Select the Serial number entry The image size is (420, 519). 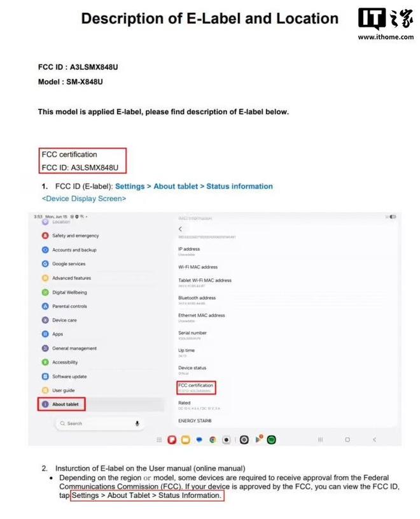click(x=192, y=335)
